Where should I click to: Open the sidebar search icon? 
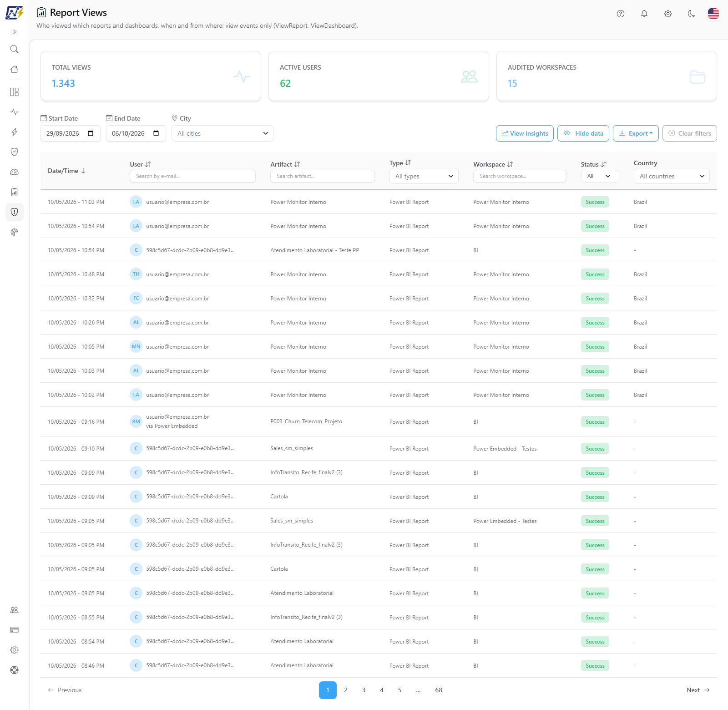[x=15, y=49]
